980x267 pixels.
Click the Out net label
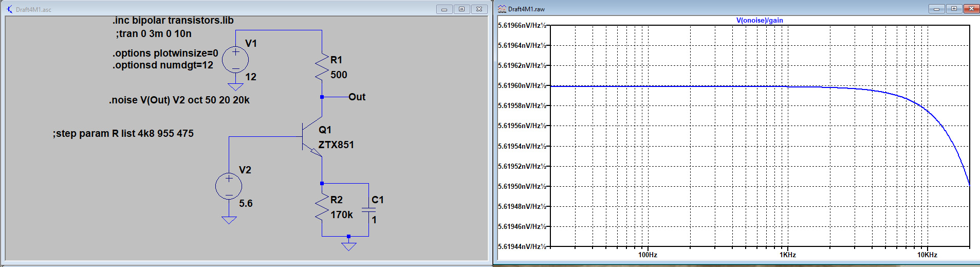click(x=357, y=97)
